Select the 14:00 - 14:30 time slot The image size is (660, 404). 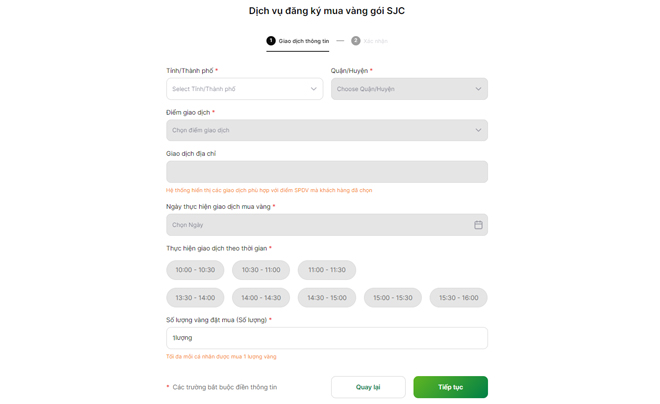click(x=261, y=298)
